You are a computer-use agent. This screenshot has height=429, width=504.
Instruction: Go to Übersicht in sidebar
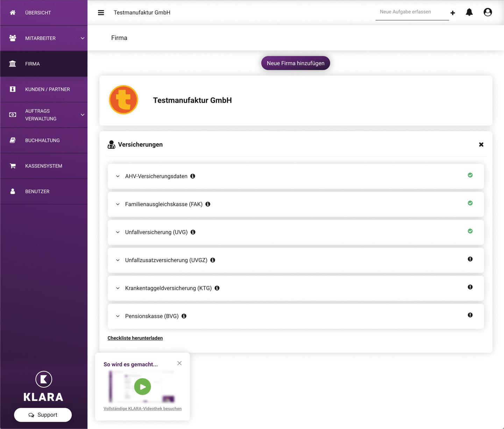44,13
